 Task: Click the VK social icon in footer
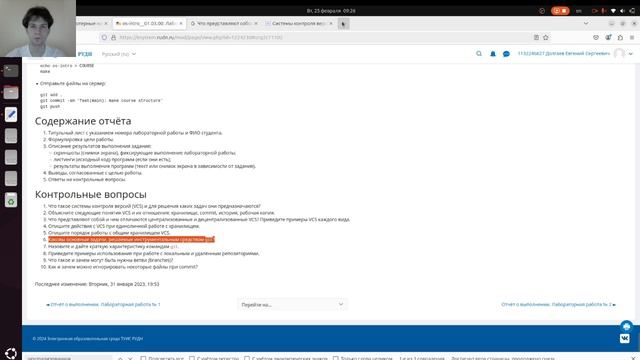[x=624, y=338]
